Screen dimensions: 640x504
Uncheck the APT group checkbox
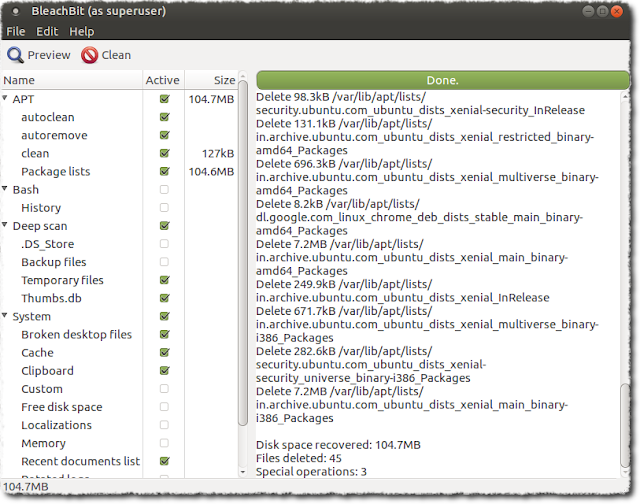pyautogui.click(x=164, y=99)
